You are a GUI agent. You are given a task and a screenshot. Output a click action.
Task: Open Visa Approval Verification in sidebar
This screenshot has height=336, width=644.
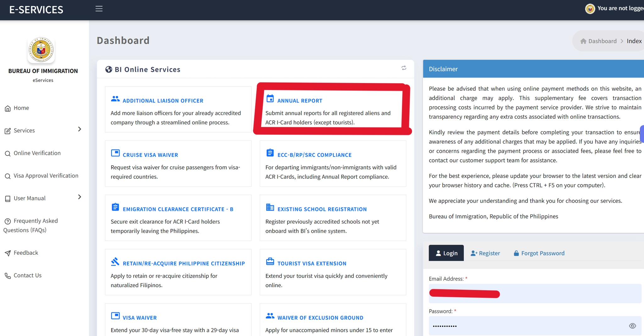point(46,176)
